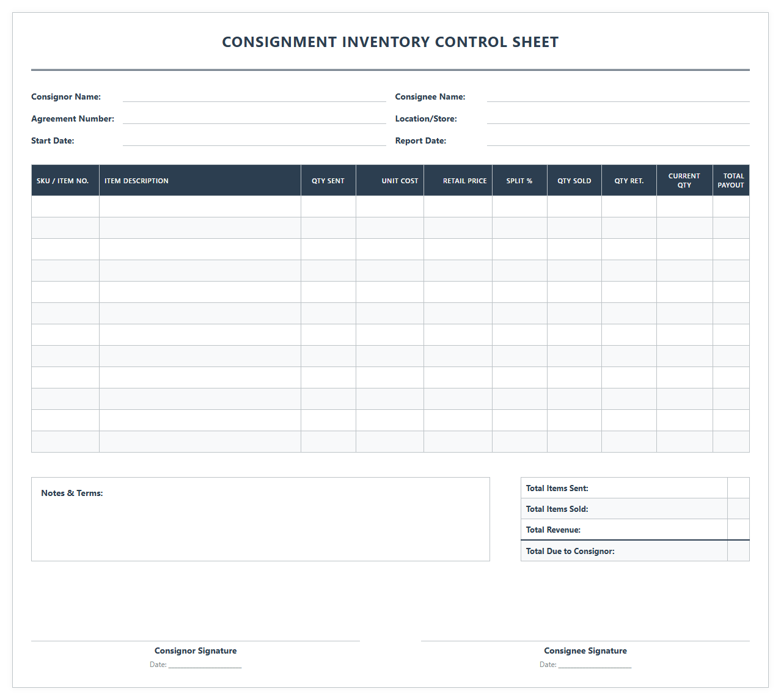Click the Date line under Consignee Signature
The width and height of the screenshot is (781, 700).
(x=595, y=665)
